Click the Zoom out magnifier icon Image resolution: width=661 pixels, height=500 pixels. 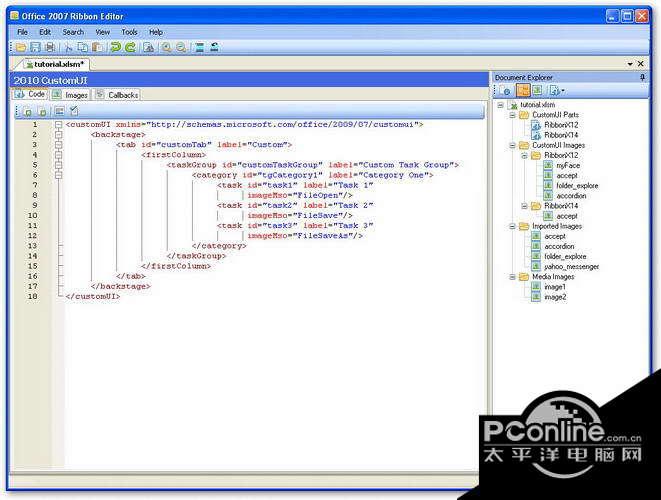(181, 48)
